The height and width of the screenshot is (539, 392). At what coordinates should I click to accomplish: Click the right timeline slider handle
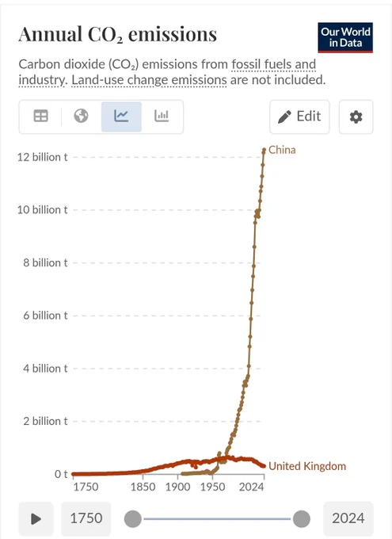(302, 518)
